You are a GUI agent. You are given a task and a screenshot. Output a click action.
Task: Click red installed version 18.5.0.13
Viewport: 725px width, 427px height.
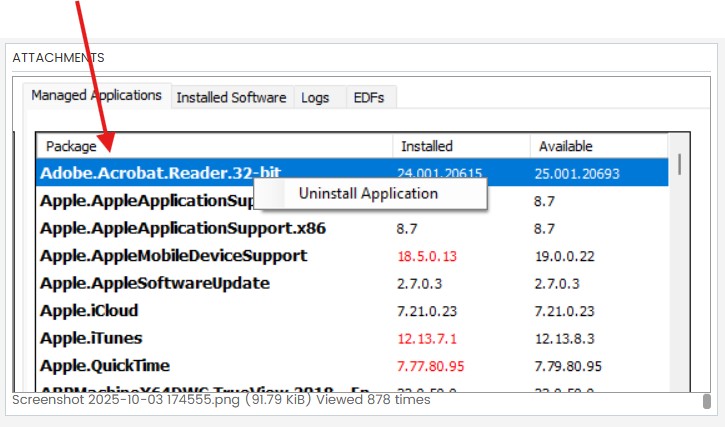pyautogui.click(x=426, y=256)
